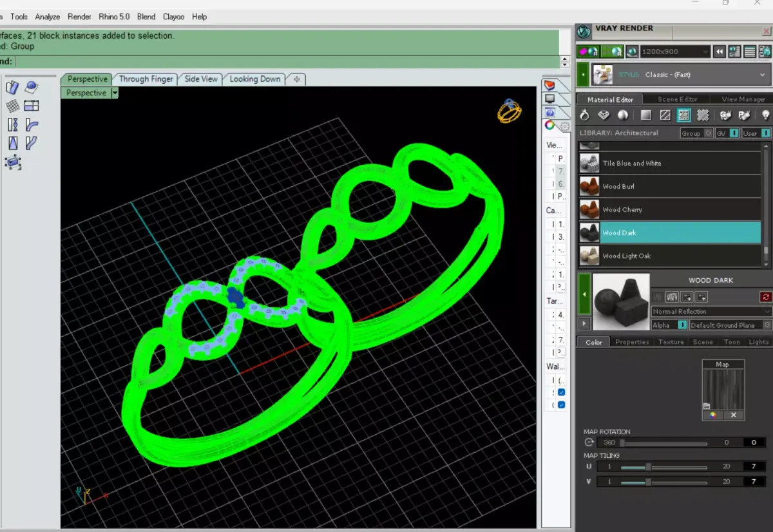
Task: Click the horizontal lines list icon
Action: tap(750, 52)
